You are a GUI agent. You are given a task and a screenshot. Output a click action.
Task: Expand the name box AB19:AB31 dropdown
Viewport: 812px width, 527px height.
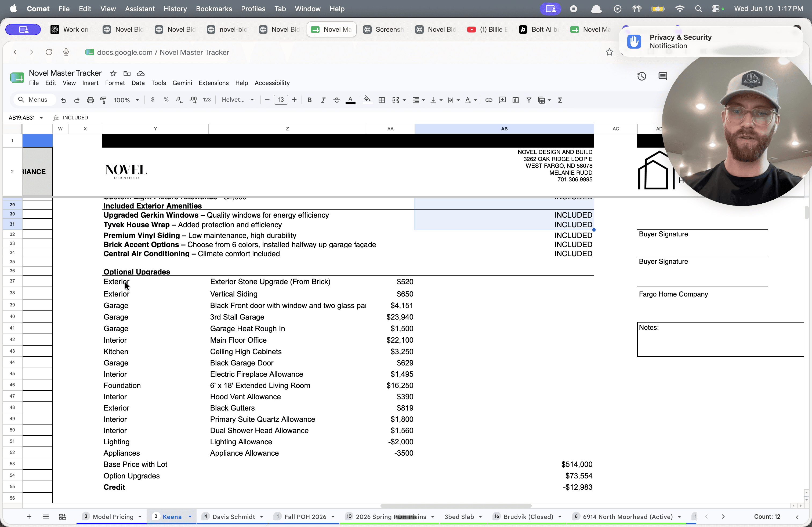[x=41, y=118]
